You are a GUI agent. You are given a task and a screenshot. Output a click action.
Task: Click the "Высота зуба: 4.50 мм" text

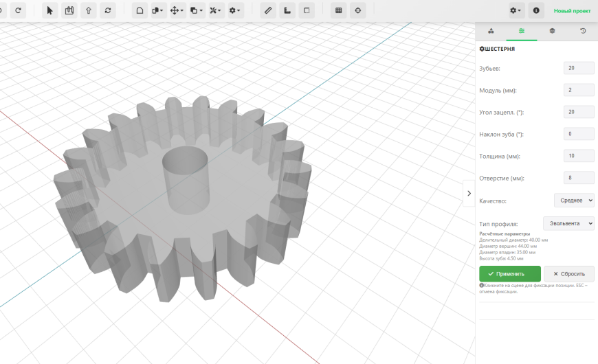click(x=501, y=258)
